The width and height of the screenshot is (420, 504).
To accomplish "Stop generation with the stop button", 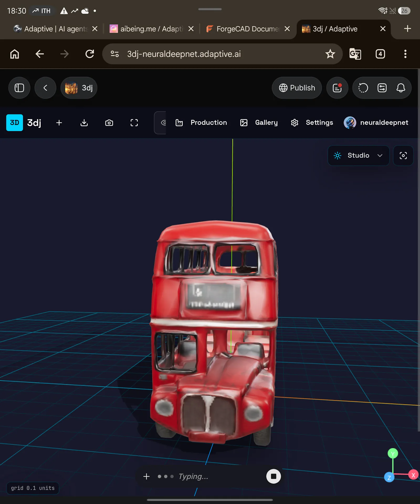I will coord(274,476).
